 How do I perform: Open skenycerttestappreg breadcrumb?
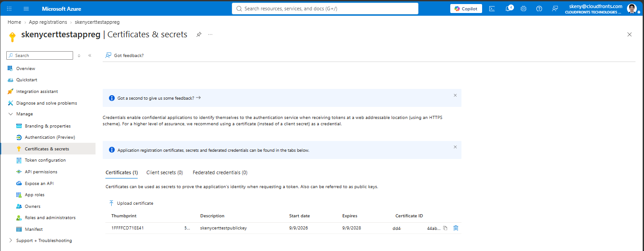(97, 22)
